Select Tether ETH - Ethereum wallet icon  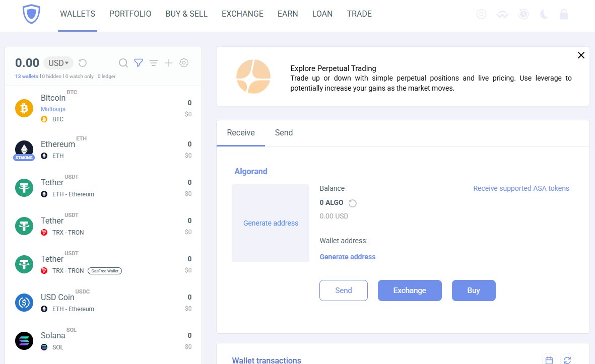click(24, 188)
